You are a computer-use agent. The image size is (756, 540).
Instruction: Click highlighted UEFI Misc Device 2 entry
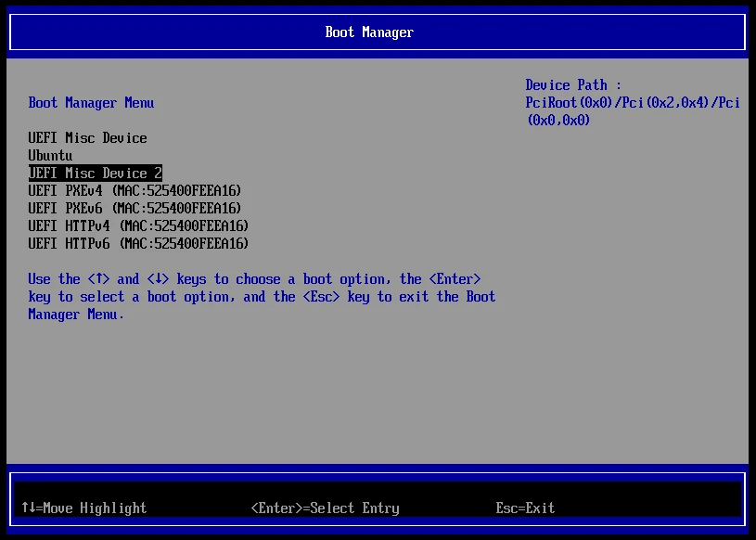click(96, 174)
